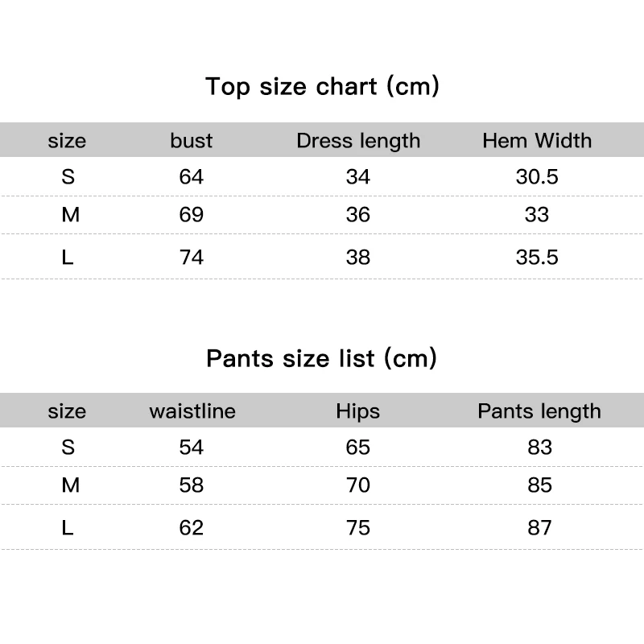This screenshot has width=644, height=644.
Task: Click waistline value 62 for size L
Action: (x=192, y=528)
